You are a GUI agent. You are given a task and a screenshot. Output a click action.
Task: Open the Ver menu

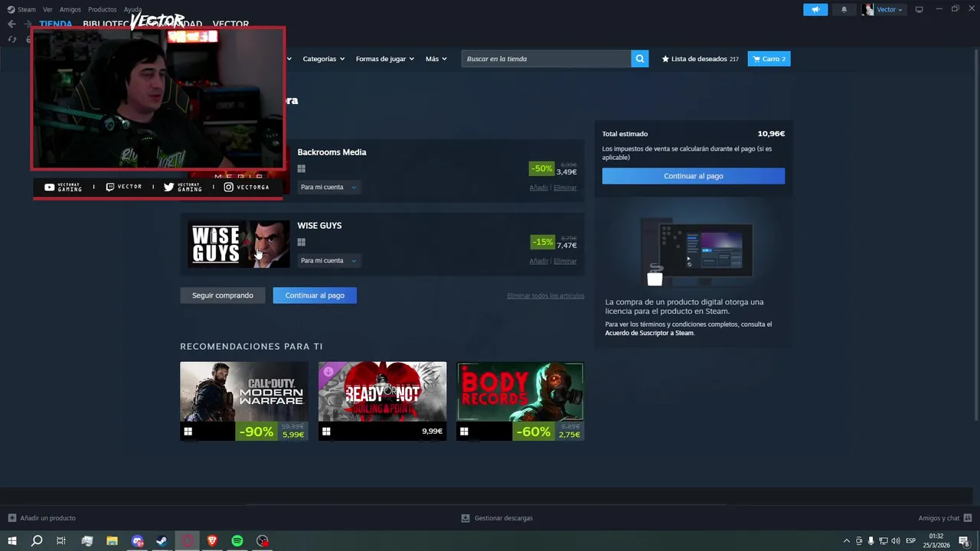pos(47,9)
